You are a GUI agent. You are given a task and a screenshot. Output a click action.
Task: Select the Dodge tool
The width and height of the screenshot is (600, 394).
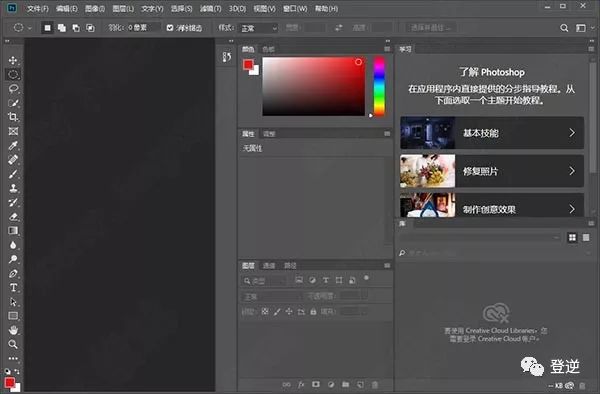[x=13, y=259]
